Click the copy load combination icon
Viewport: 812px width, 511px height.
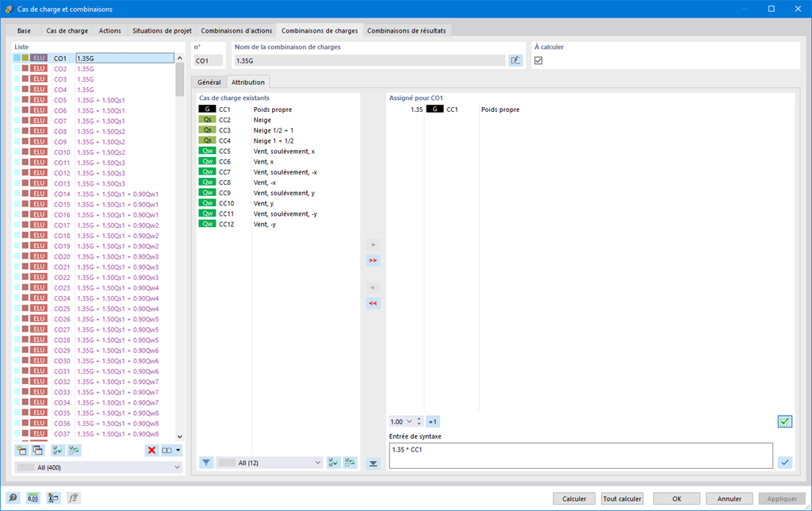pos(38,451)
